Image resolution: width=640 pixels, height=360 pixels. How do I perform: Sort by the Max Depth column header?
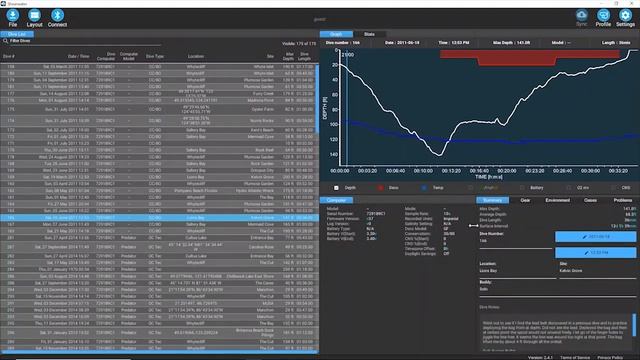coord(289,56)
